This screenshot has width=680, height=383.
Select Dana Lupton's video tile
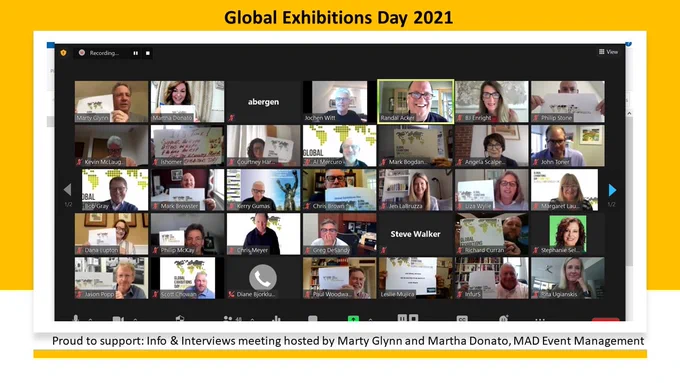[111, 234]
